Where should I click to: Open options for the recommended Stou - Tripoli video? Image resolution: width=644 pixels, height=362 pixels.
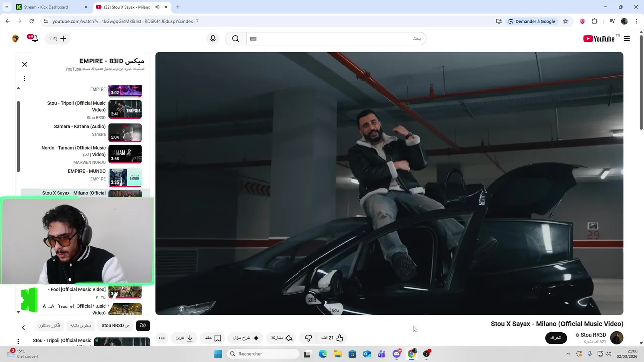pyautogui.click(x=18, y=342)
